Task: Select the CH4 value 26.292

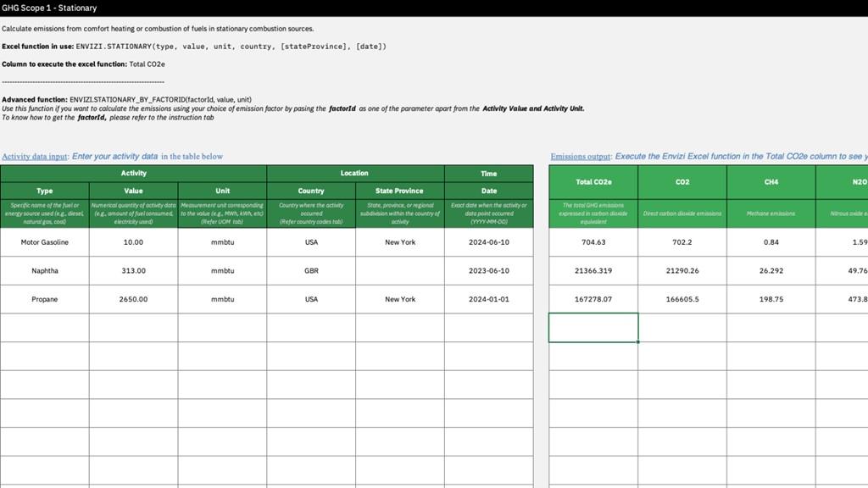Action: click(x=771, y=271)
